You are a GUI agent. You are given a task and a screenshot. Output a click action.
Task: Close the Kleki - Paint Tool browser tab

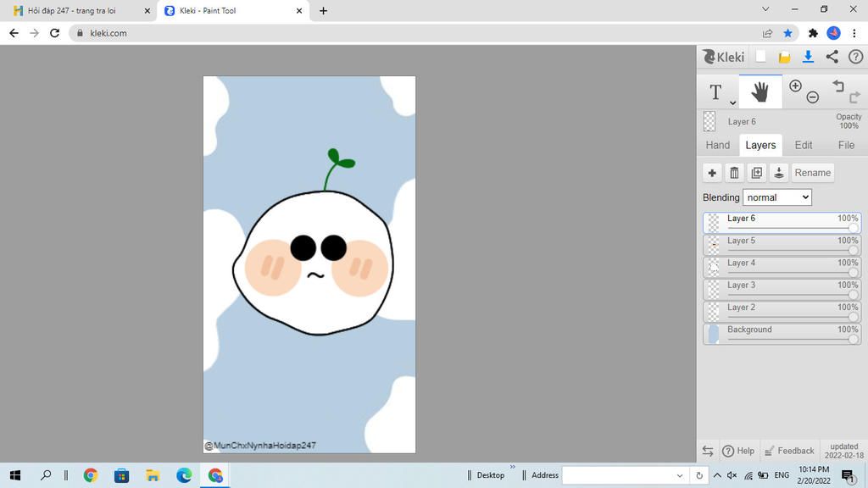299,10
